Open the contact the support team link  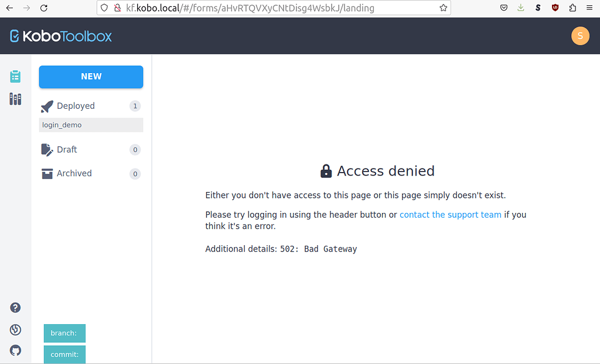click(x=450, y=215)
